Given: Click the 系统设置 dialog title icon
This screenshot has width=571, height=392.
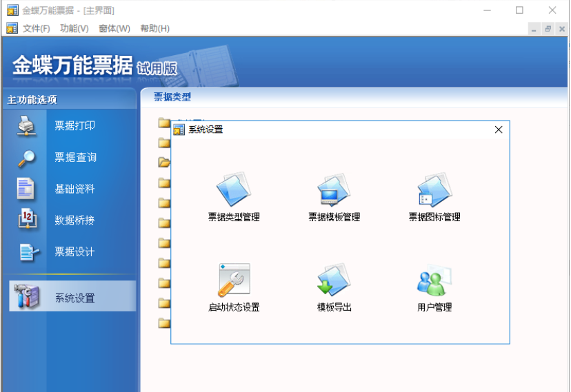Looking at the screenshot, I should pos(179,130).
